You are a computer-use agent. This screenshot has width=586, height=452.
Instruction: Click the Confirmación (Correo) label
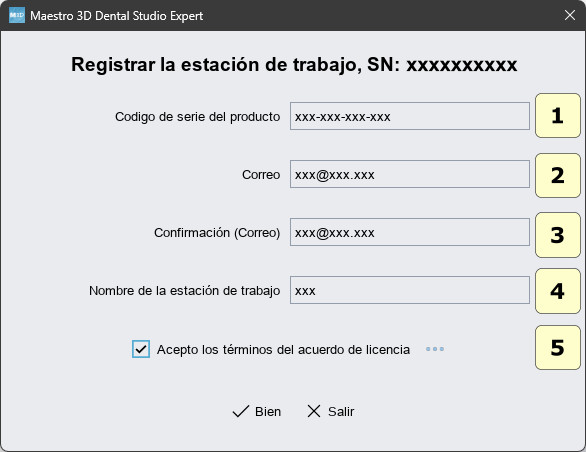[217, 233]
